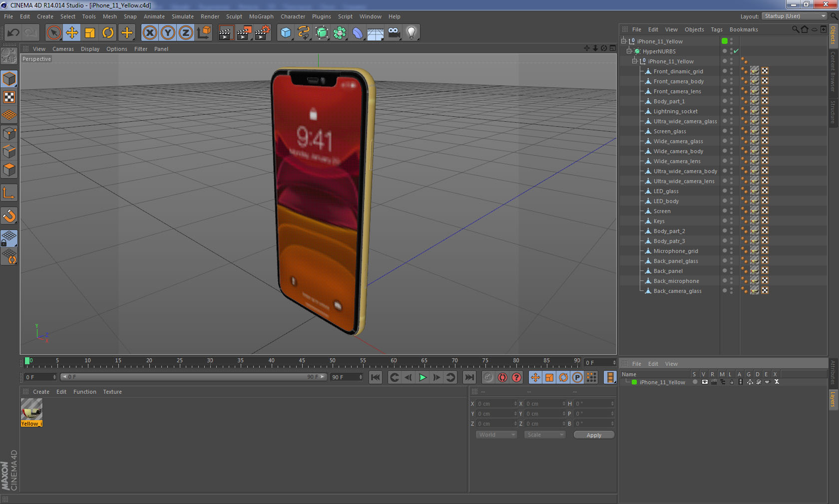Click the Undo arrow icon
The width and height of the screenshot is (839, 504).
(x=13, y=33)
